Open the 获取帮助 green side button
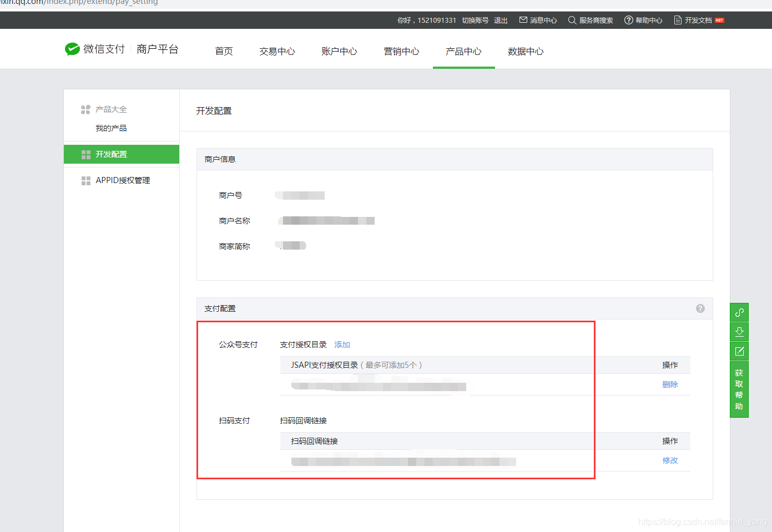This screenshot has width=772, height=532. pos(739,389)
